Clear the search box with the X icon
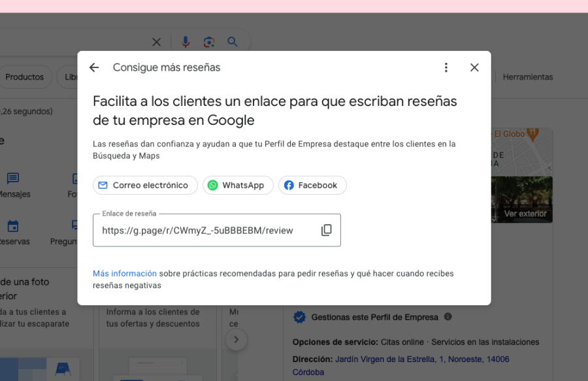The height and width of the screenshot is (381, 588). (x=156, y=41)
